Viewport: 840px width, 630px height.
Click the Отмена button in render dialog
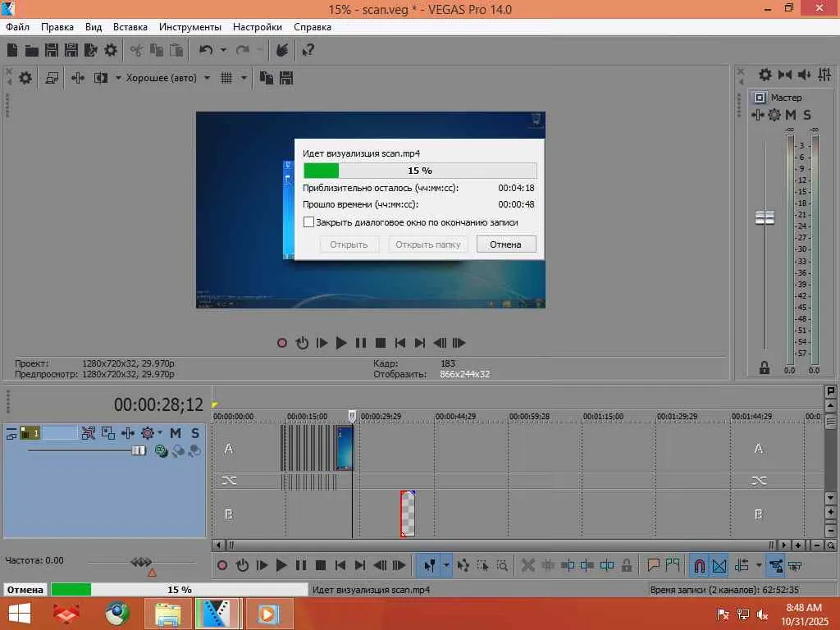coord(505,244)
